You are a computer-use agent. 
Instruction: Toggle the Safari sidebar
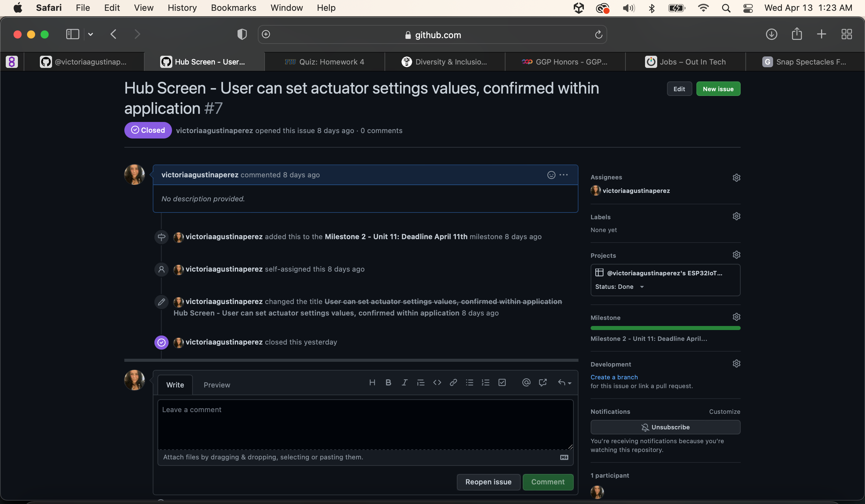[x=72, y=34]
